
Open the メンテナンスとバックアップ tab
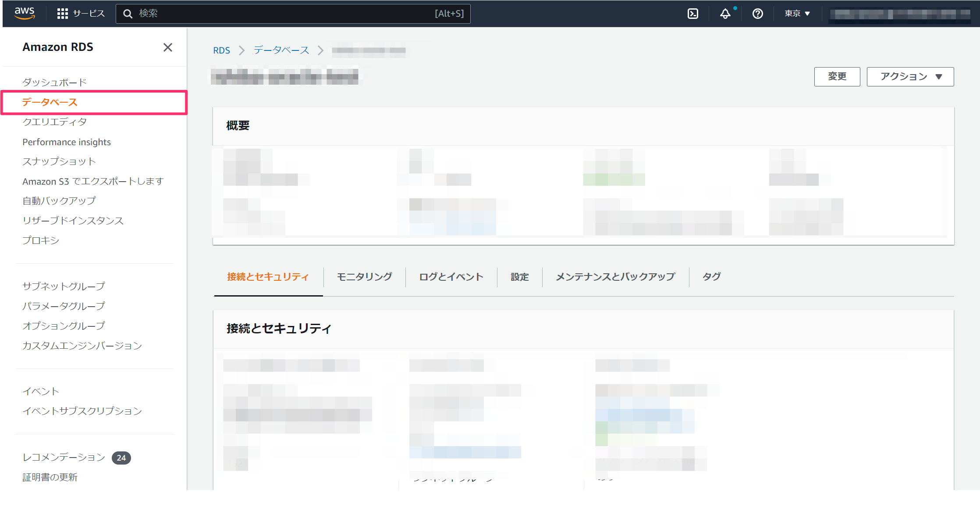point(615,277)
